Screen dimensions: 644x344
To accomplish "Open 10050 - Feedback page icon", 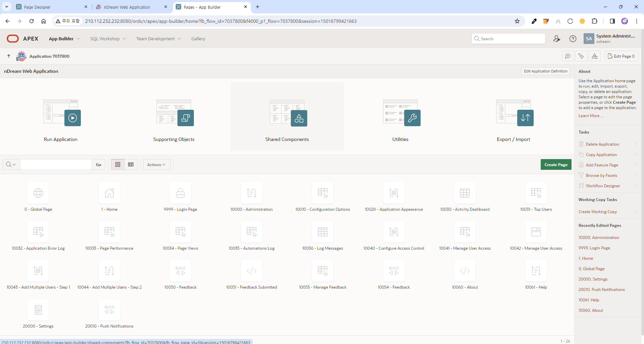I will point(180,271).
